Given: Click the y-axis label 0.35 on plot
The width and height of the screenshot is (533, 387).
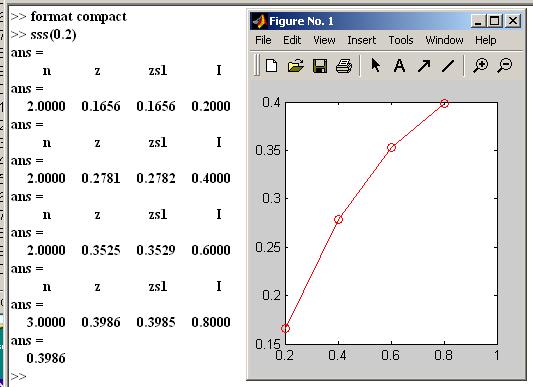Looking at the screenshot, I should pyautogui.click(x=268, y=150).
